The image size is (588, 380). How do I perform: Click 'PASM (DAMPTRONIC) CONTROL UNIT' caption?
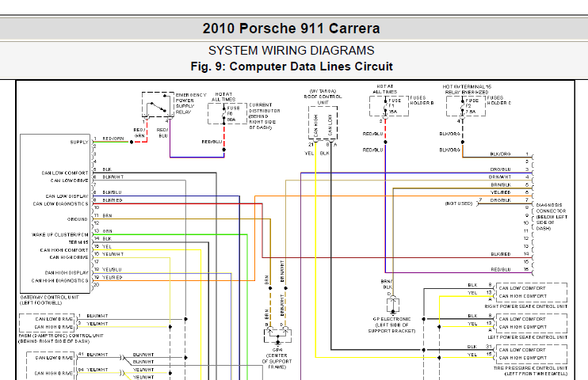coord(61,336)
